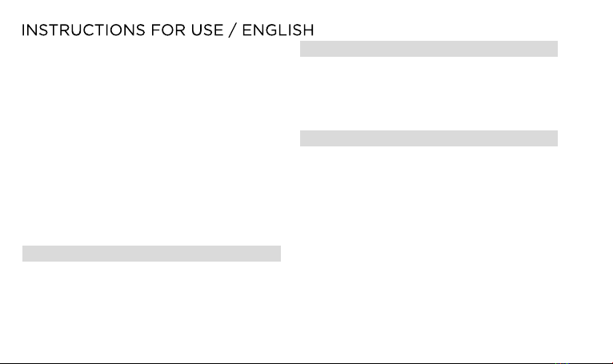Click the left end of left-column gray bar

pos(25,254)
